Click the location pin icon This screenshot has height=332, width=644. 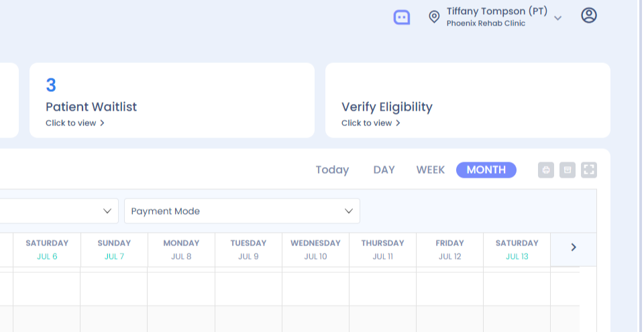pyautogui.click(x=434, y=17)
